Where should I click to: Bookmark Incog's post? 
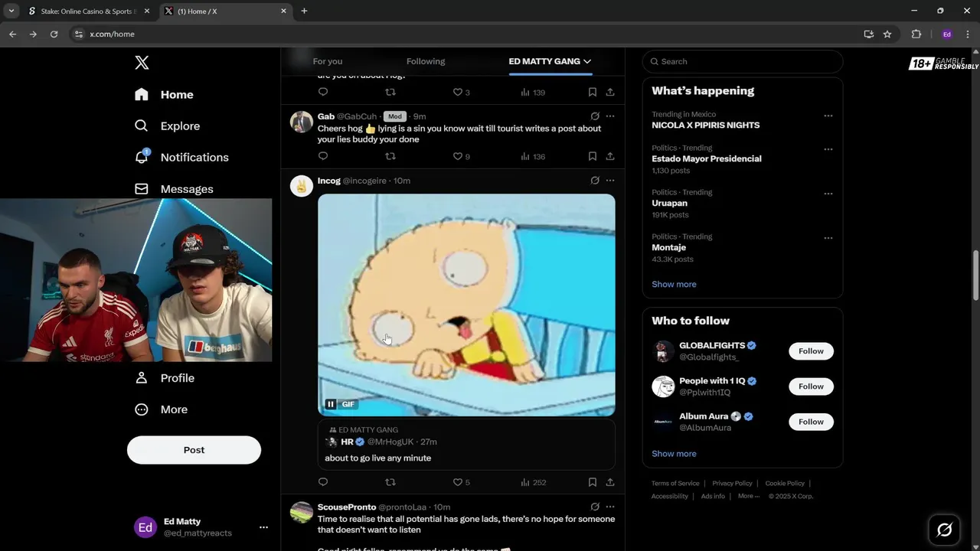pos(593,482)
